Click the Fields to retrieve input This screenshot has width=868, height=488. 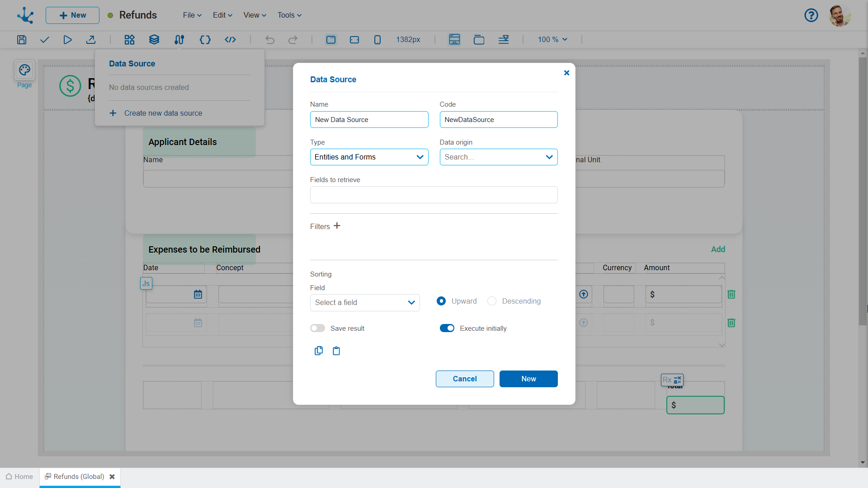(x=434, y=195)
